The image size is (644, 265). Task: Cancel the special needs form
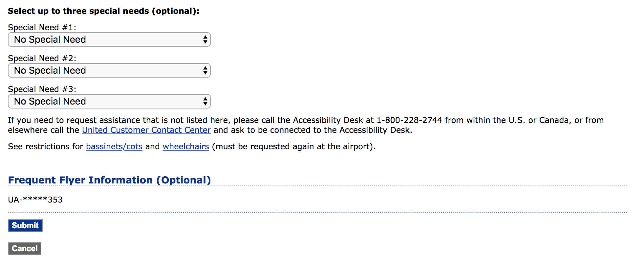[25, 249]
